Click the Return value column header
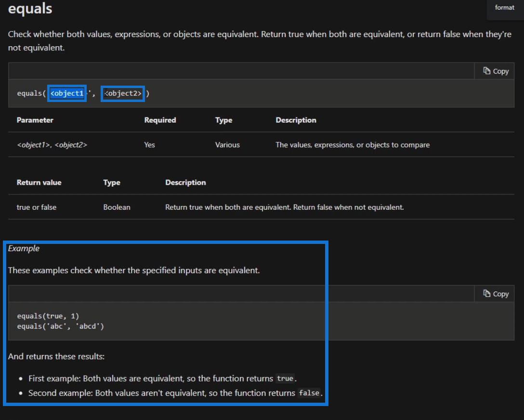 (39, 183)
